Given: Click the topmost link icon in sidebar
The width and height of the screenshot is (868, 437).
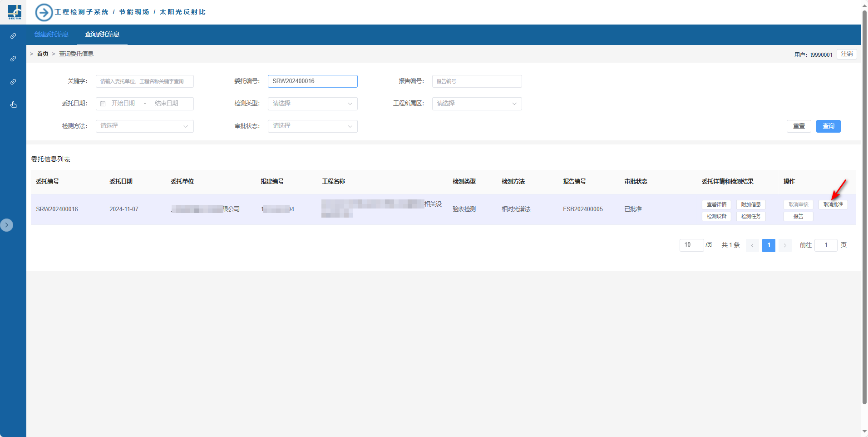Looking at the screenshot, I should click(x=13, y=36).
